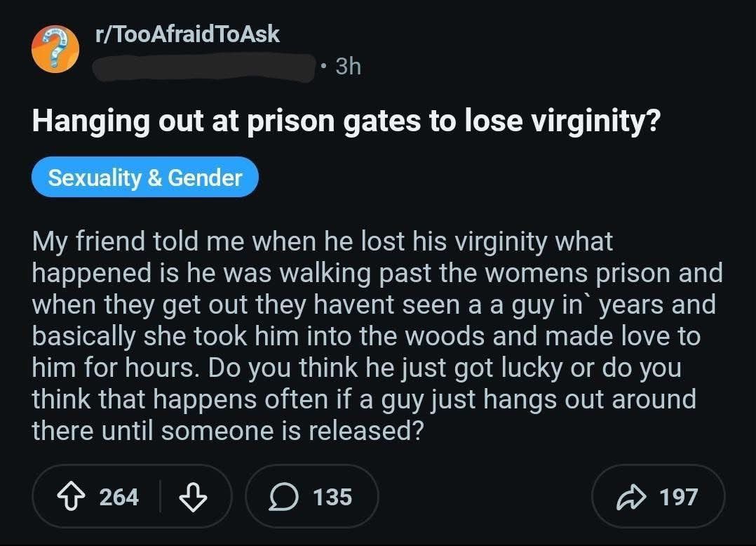Select the Sexuality & Gender flair tag
This screenshot has width=756, height=546.
pos(145,177)
